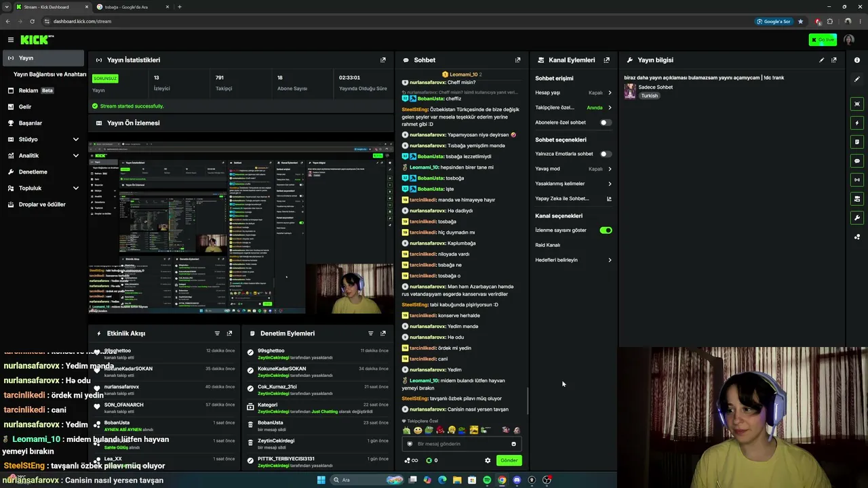The width and height of the screenshot is (868, 488).
Task: Open Yasaklanmış kelimeler chevron
Action: click(x=610, y=184)
